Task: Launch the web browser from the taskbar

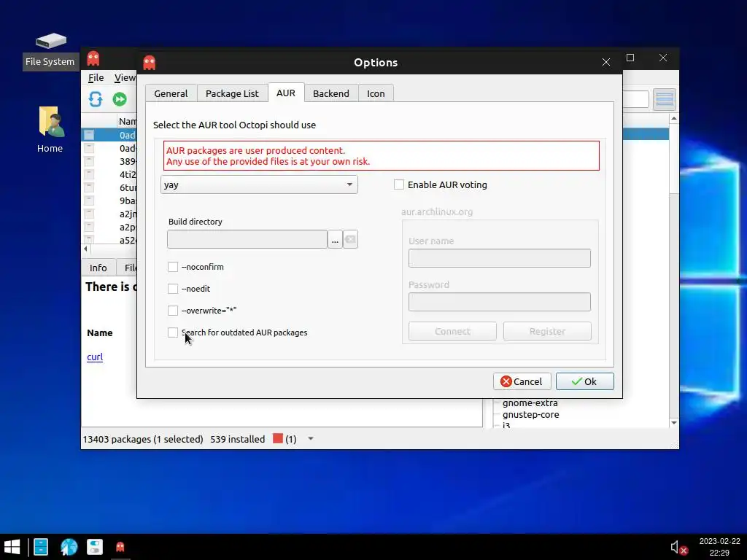Action: point(69,547)
